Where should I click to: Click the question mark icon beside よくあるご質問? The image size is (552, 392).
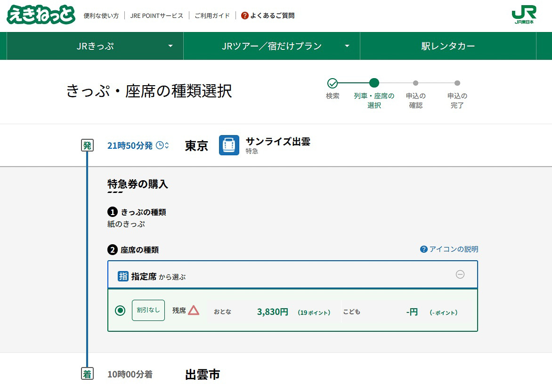point(244,15)
